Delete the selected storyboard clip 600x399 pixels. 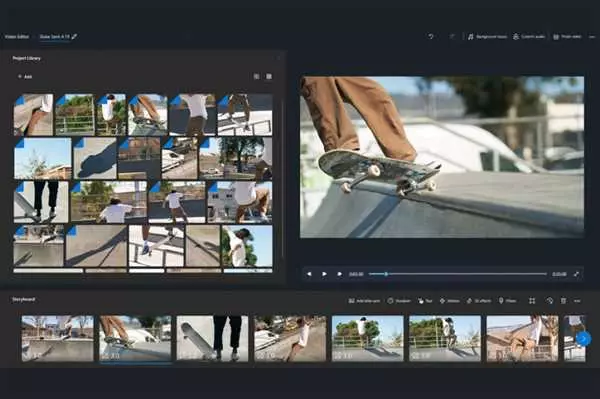pos(563,301)
